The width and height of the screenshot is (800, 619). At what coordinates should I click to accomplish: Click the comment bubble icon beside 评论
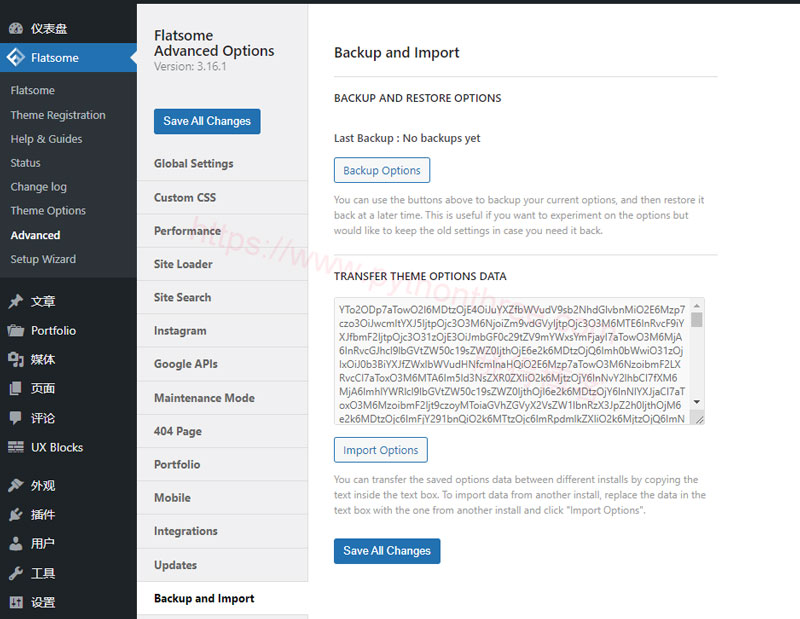tap(16, 418)
